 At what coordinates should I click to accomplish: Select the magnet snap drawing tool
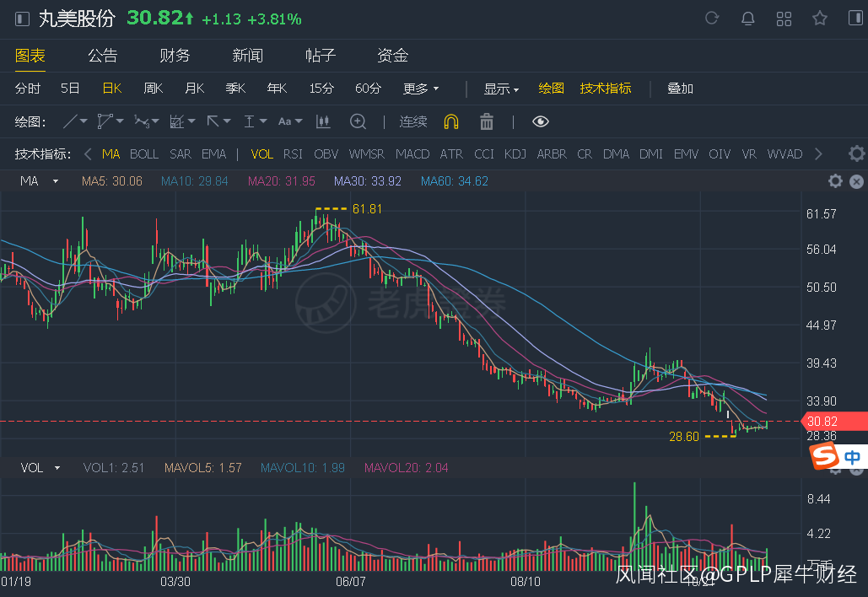451,122
